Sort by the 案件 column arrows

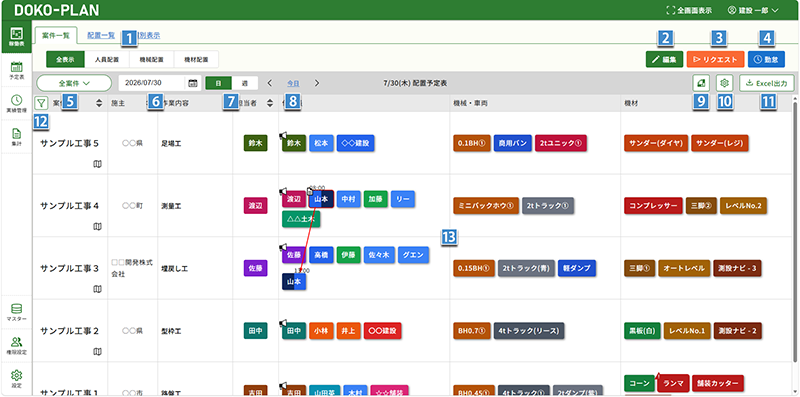pos(99,103)
